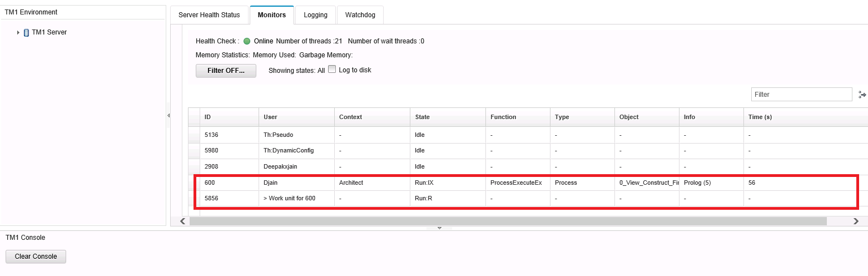The image size is (868, 276).
Task: Click the Number of threads :21 text
Action: coord(309,41)
